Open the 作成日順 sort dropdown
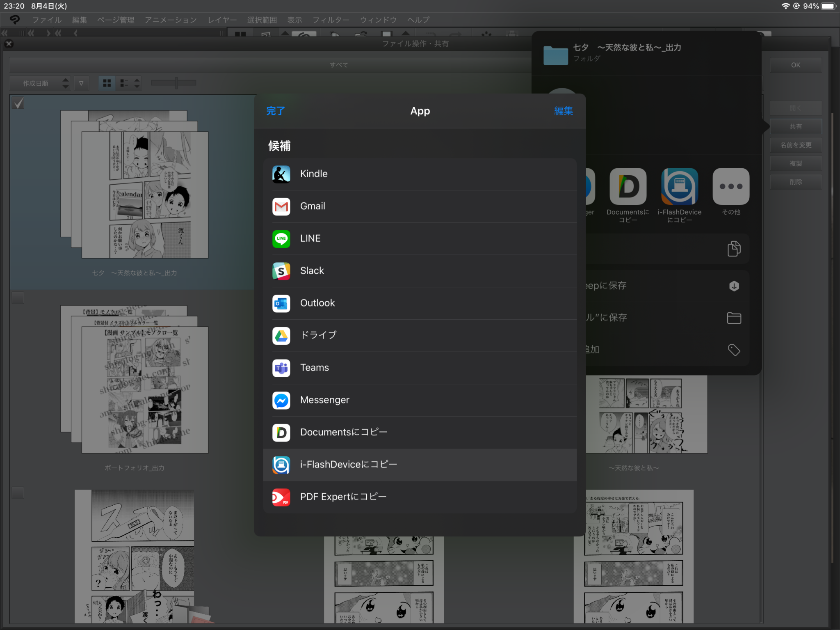 40,83
